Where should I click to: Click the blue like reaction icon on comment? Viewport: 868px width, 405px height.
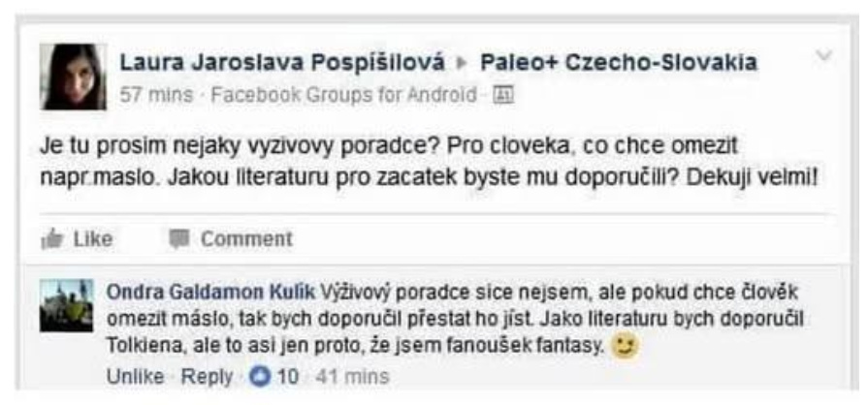pyautogui.click(x=258, y=377)
